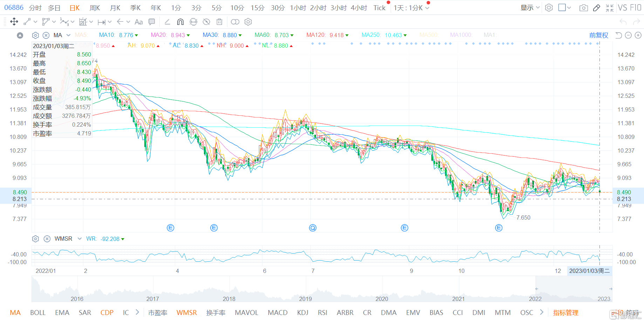Select the price range interval tool
Screen dimensions: 644x322
click(x=102, y=22)
